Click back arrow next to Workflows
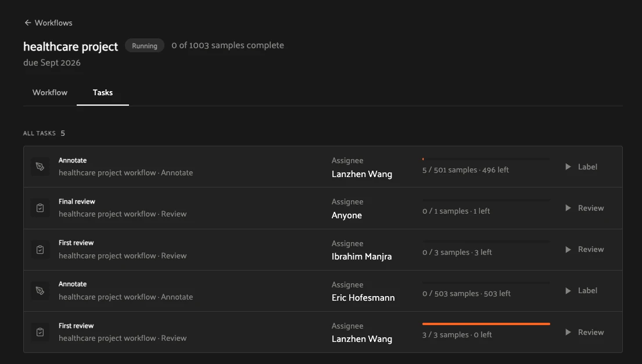Image resolution: width=642 pixels, height=364 pixels. point(27,23)
